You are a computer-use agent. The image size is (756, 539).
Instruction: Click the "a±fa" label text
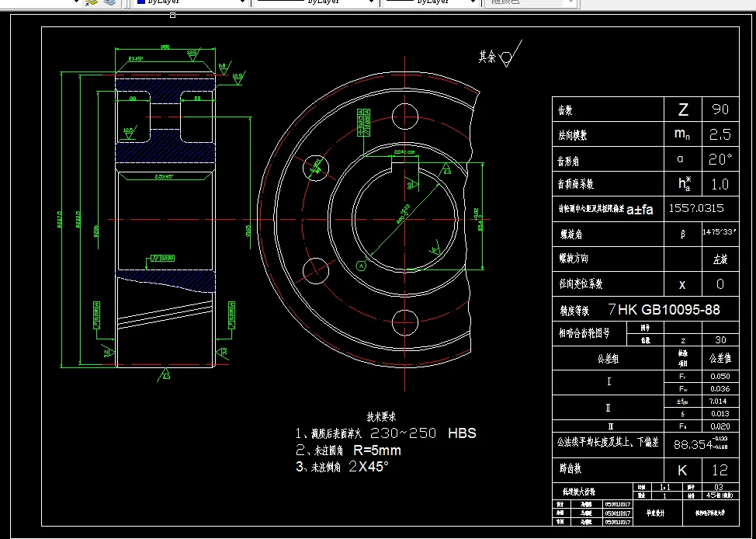(640, 210)
